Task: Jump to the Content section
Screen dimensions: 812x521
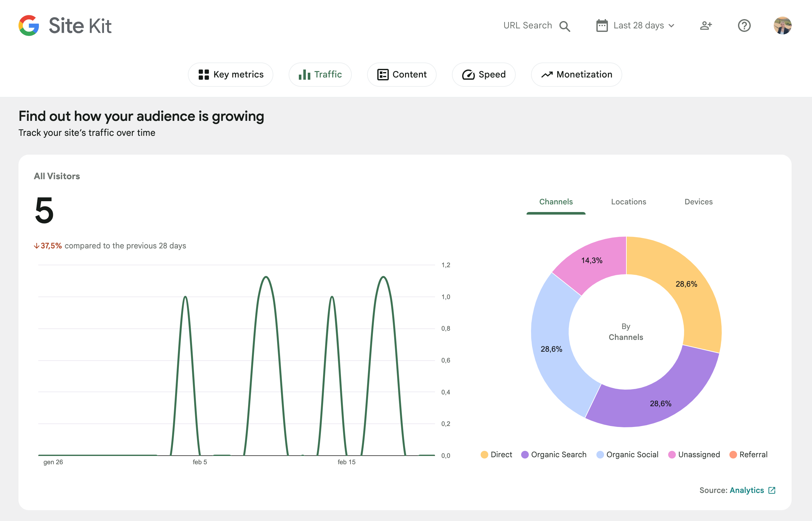Action: click(x=402, y=74)
